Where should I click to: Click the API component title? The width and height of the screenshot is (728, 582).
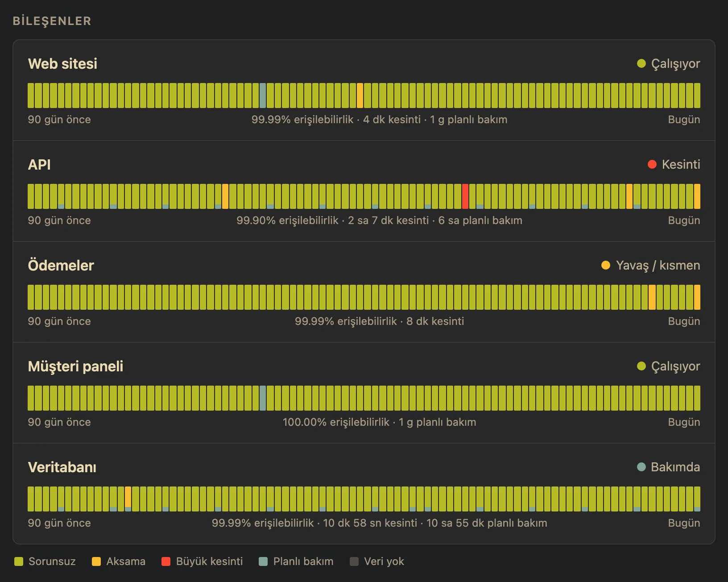[x=39, y=165]
